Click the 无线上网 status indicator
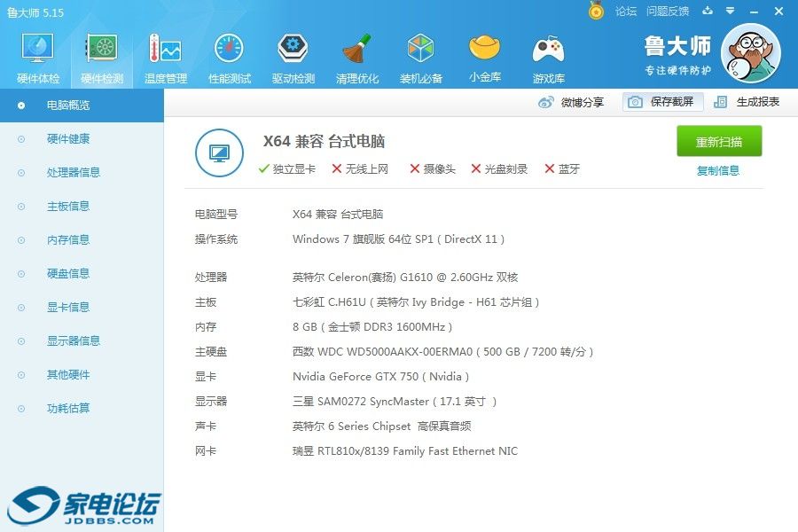Screen dimensions: 798x532 point(360,169)
